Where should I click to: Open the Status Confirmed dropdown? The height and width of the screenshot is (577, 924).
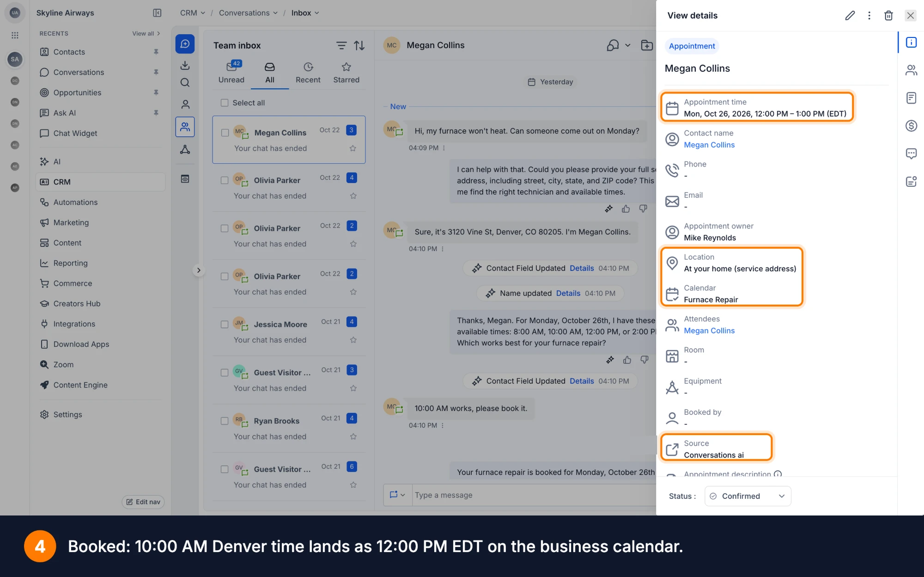(x=748, y=496)
